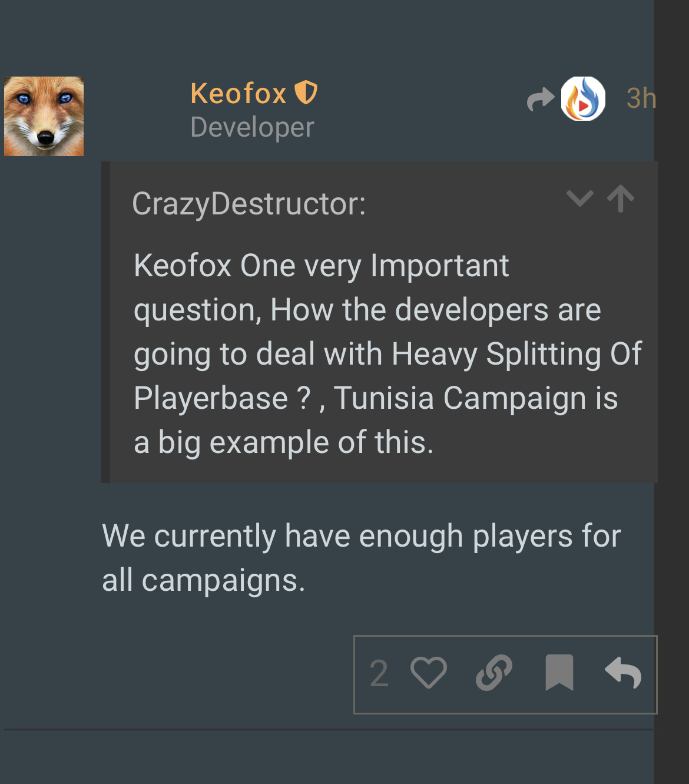Copy post link via chain icon
689x784 pixels.
(x=493, y=673)
